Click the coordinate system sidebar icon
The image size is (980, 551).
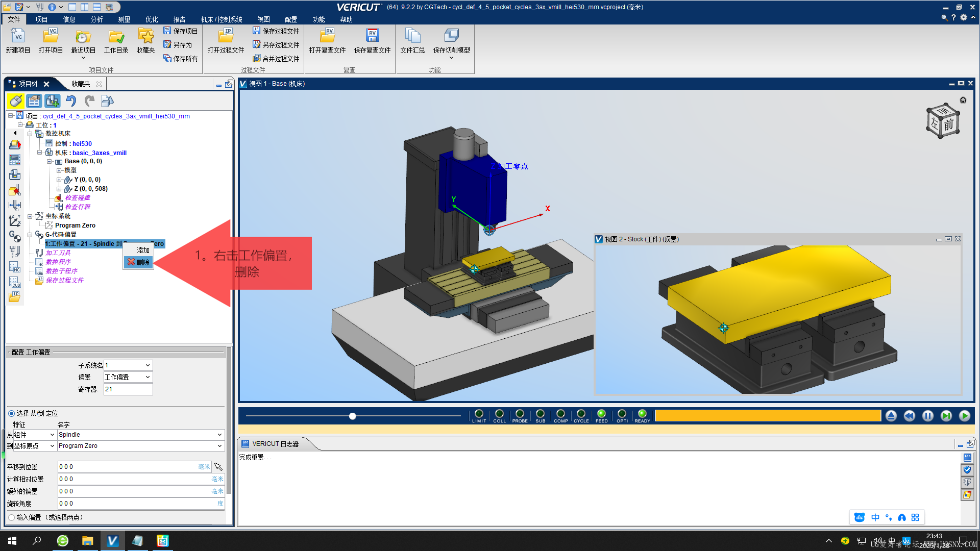tap(15, 221)
